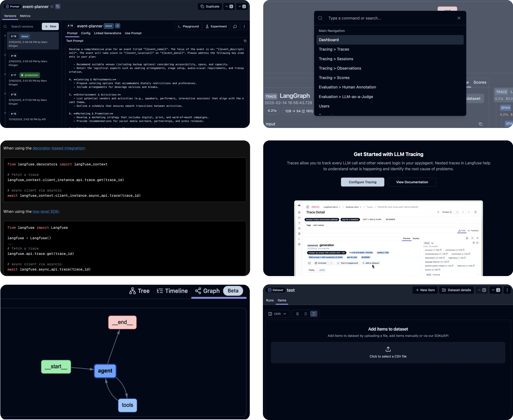The height and width of the screenshot is (420, 513).
Task: Switch to the Metrics tab
Action: tap(25, 16)
